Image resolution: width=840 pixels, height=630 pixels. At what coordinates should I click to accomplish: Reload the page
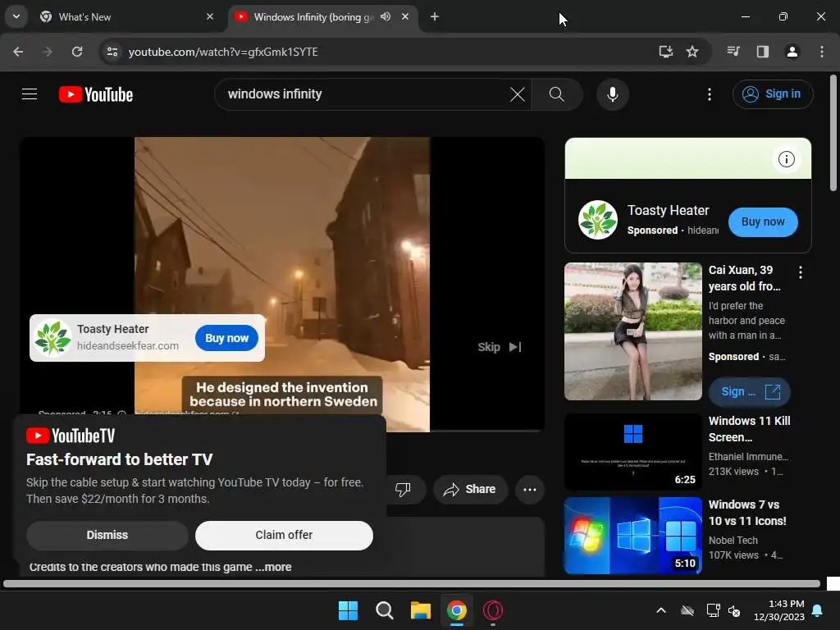77,52
